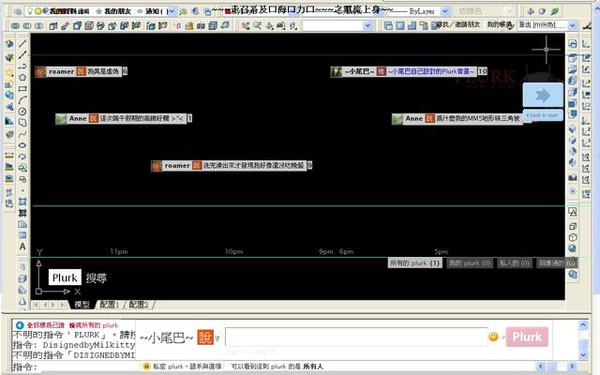Click the crosshair cursor marker top right
The image size is (600, 375).
coord(546,49)
